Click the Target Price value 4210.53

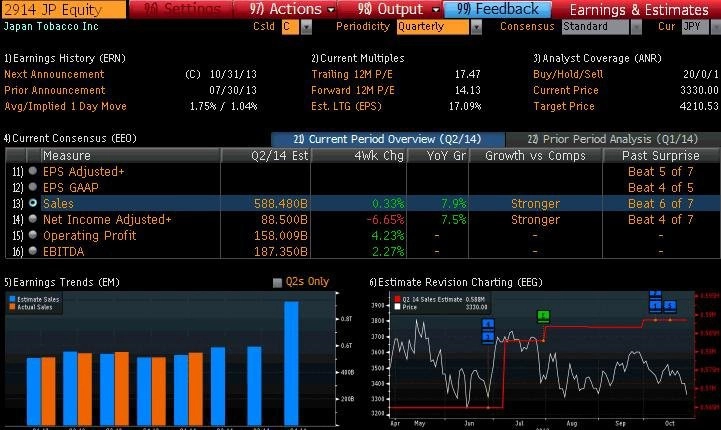(699, 106)
